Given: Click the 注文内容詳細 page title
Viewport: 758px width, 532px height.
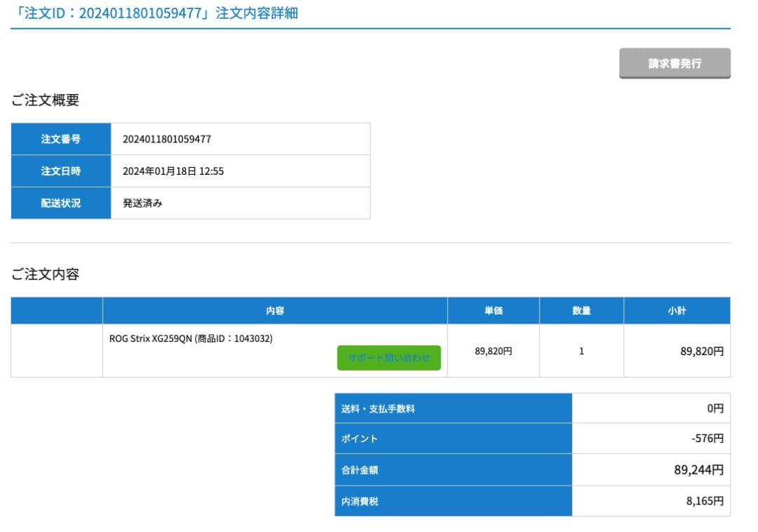Looking at the screenshot, I should [x=154, y=13].
